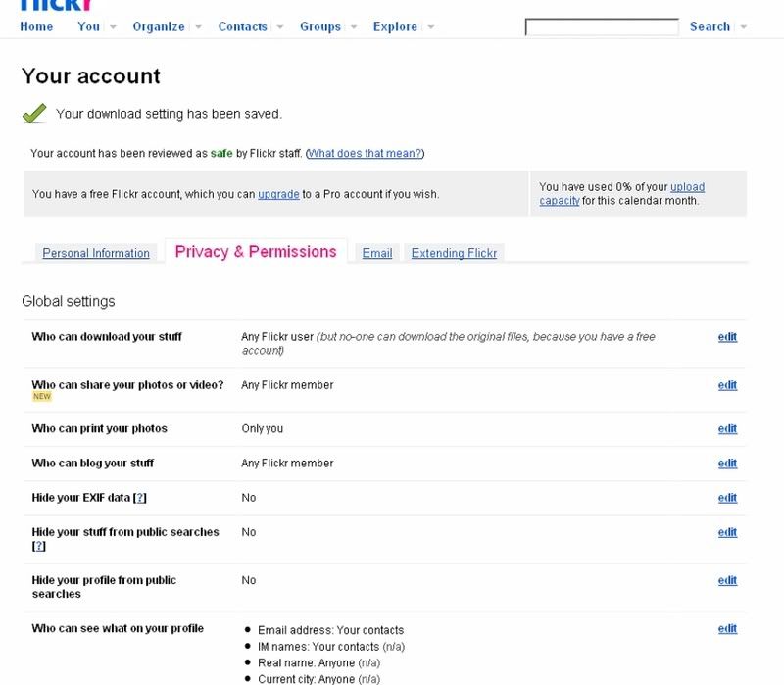This screenshot has width=784, height=685.
Task: Expand the Contacts dropdown arrow
Action: 280,27
